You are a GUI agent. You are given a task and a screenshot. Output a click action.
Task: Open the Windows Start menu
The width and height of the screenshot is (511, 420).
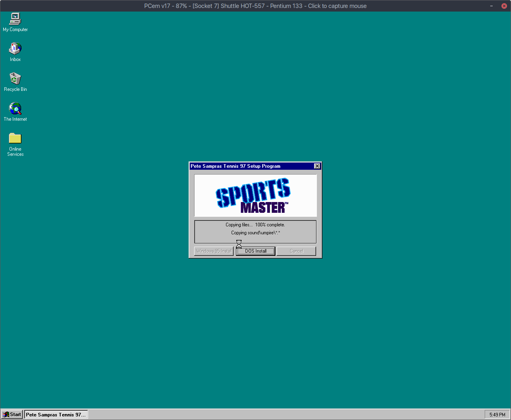tap(12, 414)
